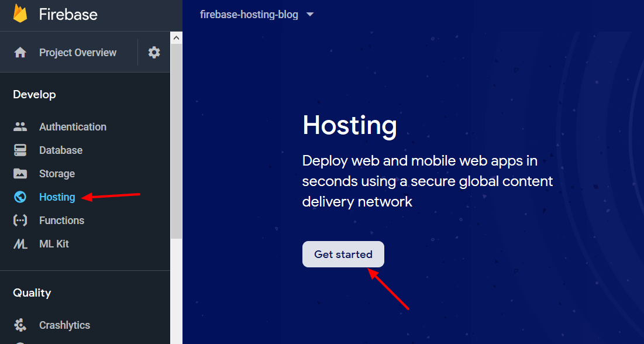Click the large Hosting heading
This screenshot has height=344, width=644.
350,125
